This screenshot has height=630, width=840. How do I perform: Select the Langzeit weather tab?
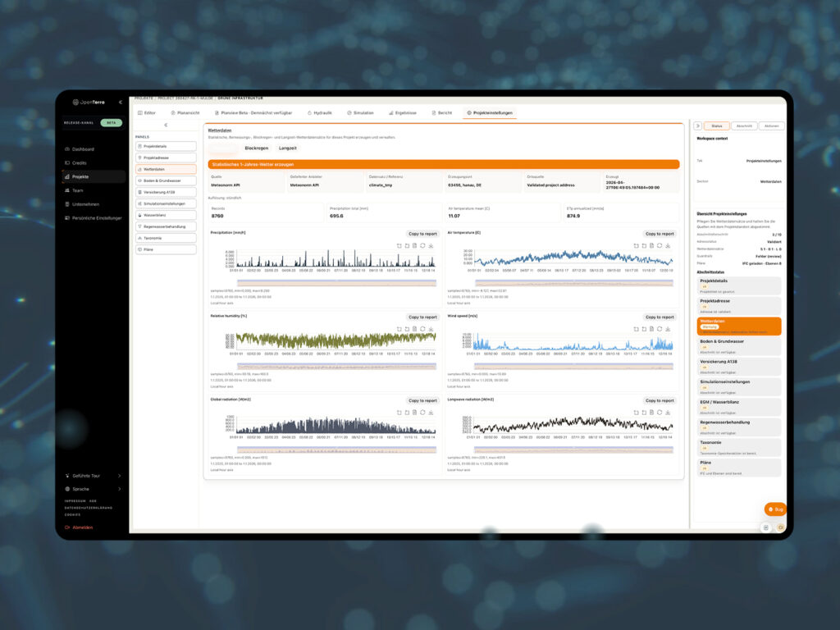click(288, 148)
